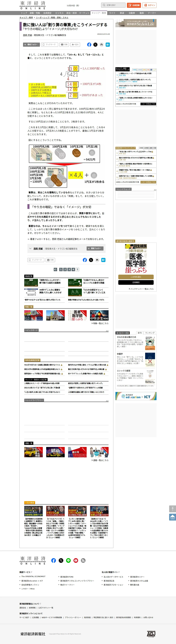Open Facebook page from footer social icons

(x=54, y=560)
